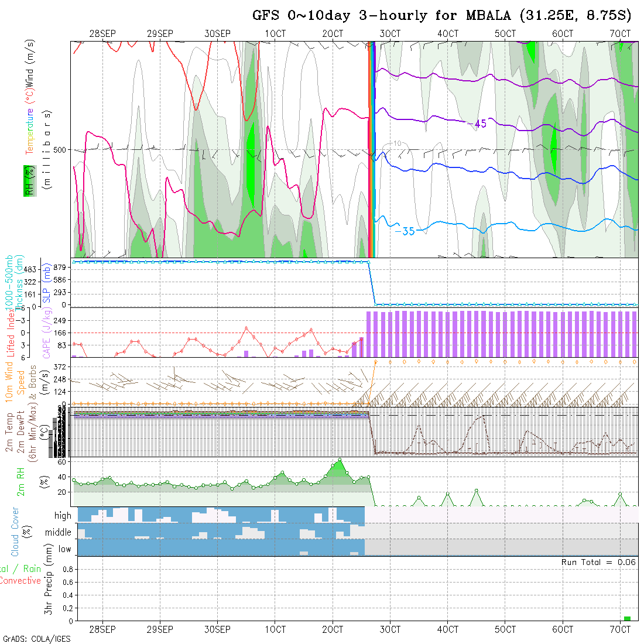Select the 28SEP label on the top axis
Image resolution: width=644 pixels, height=644 pixels.
coord(102,34)
